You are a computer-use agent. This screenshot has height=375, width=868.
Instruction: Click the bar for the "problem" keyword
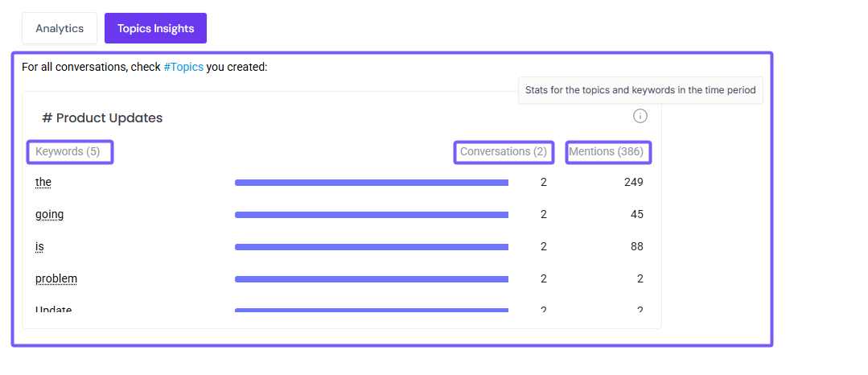coord(371,279)
